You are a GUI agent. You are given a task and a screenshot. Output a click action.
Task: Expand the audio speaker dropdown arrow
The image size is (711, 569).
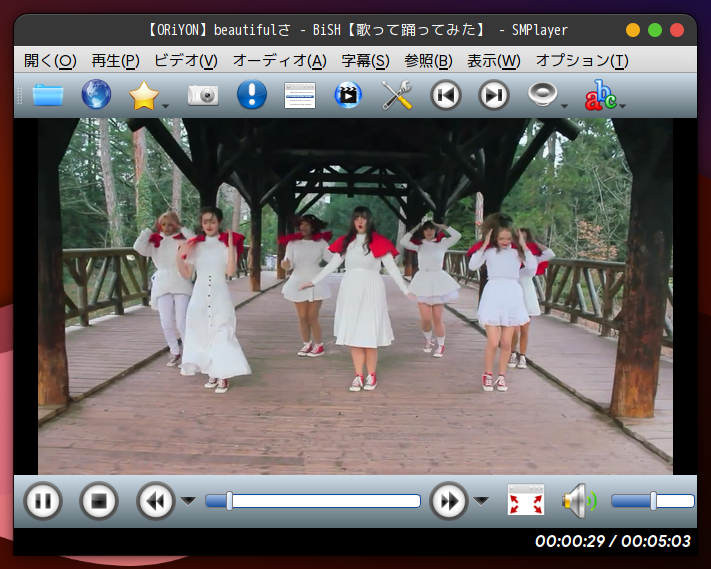[565, 106]
